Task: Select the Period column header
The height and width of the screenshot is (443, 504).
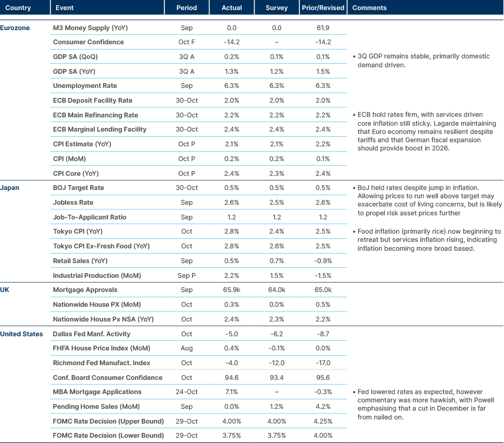Action: coord(187,8)
